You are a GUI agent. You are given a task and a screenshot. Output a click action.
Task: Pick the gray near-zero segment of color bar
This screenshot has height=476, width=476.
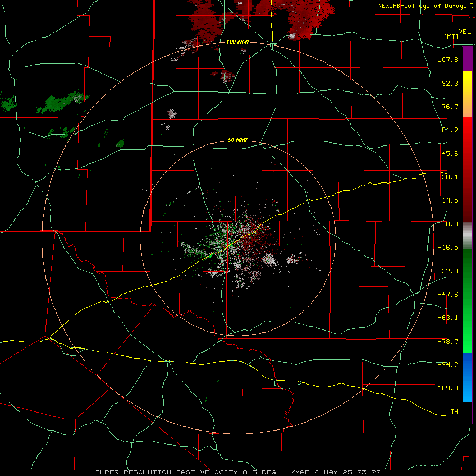tap(467, 235)
